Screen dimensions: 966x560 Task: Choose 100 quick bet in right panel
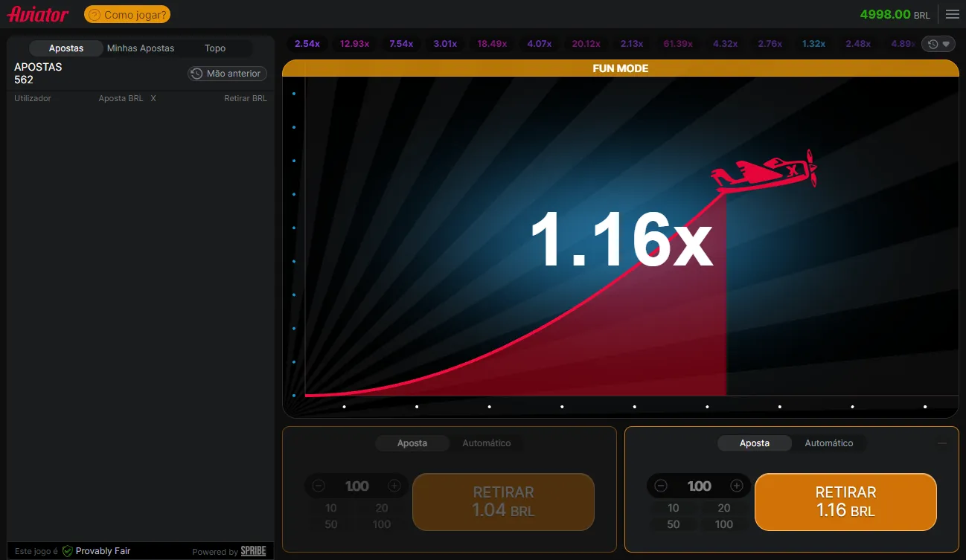click(724, 524)
